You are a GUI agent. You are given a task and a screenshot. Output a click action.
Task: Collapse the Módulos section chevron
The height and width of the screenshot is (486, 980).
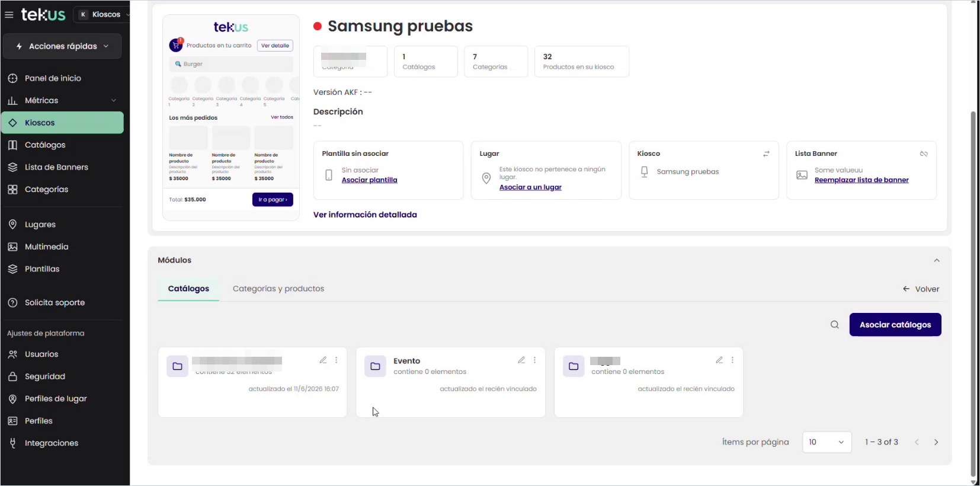[x=937, y=260]
